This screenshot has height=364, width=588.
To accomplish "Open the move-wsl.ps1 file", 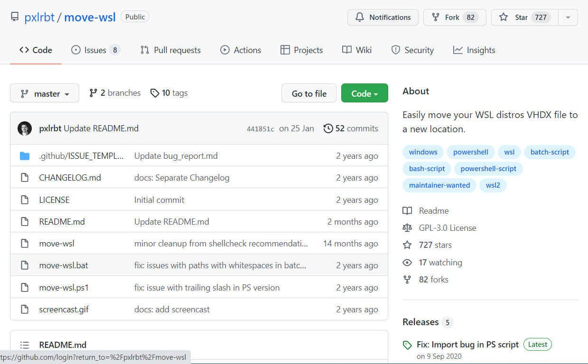I will 64,288.
